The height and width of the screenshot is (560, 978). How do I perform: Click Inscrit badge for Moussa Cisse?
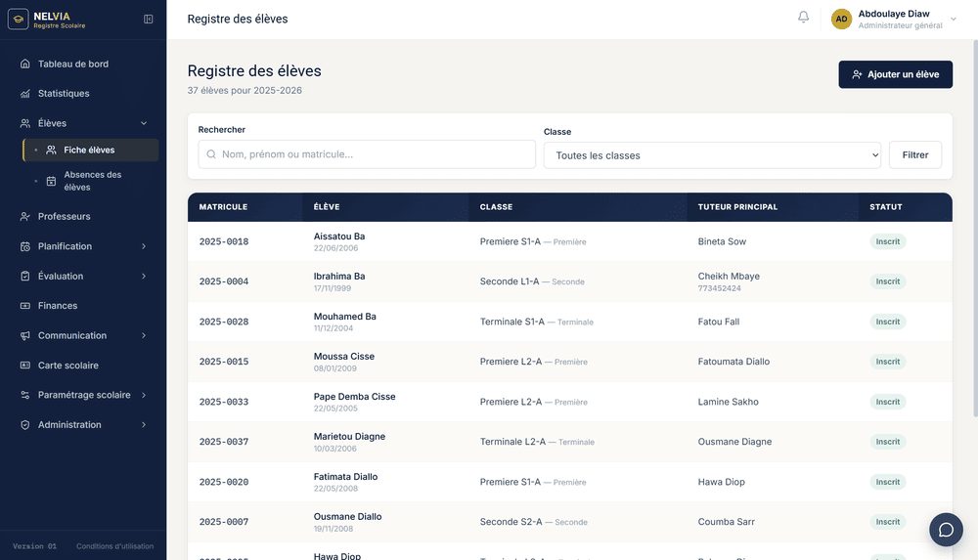(x=888, y=362)
